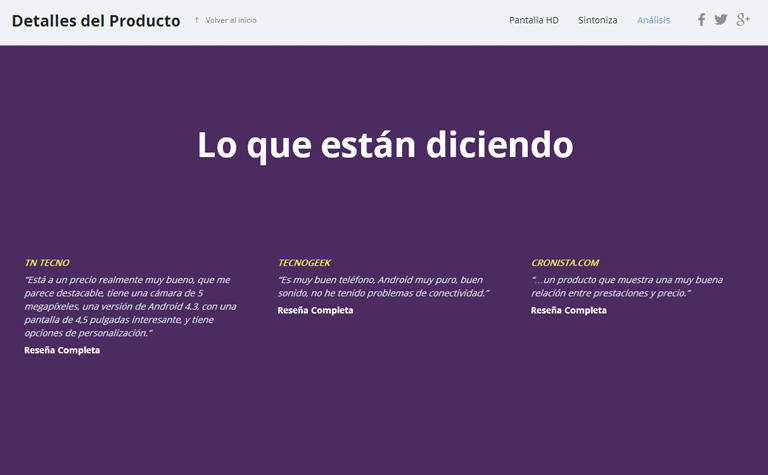
Task: Select the highlighted Análisis navigation item
Action: pyautogui.click(x=653, y=20)
